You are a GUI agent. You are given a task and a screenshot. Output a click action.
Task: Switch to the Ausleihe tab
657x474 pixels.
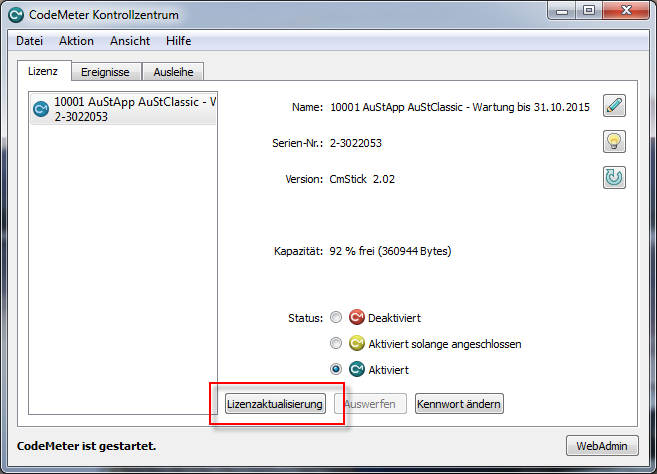point(173,72)
